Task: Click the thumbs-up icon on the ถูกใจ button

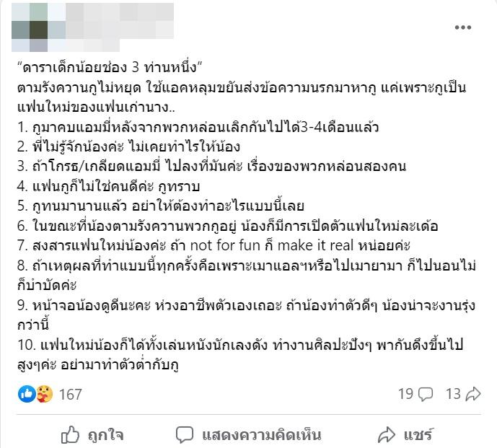Action: [x=71, y=434]
